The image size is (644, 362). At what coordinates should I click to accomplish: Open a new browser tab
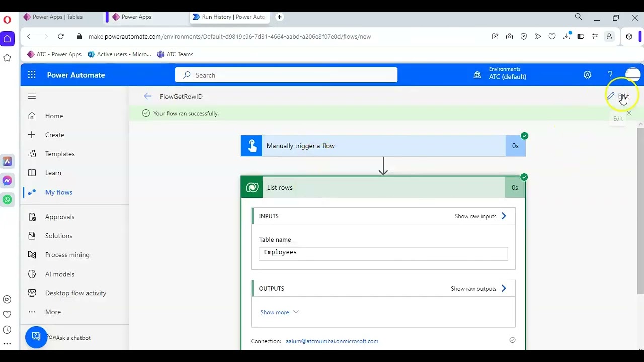tap(279, 17)
